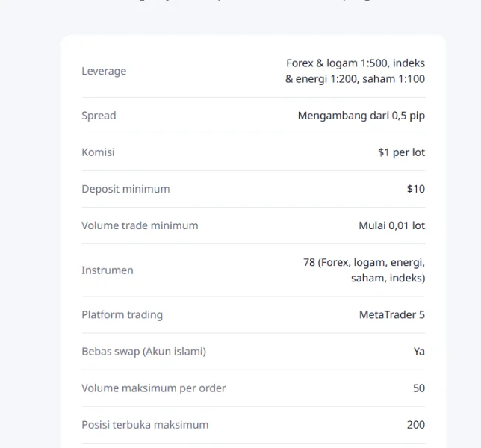Click the Platform trading label

pyautogui.click(x=122, y=314)
